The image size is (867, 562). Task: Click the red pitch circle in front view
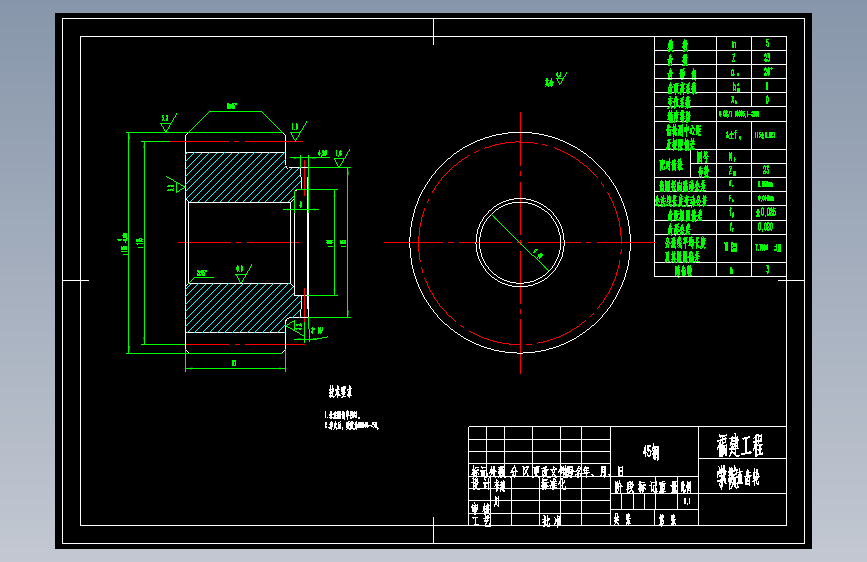tap(520, 242)
